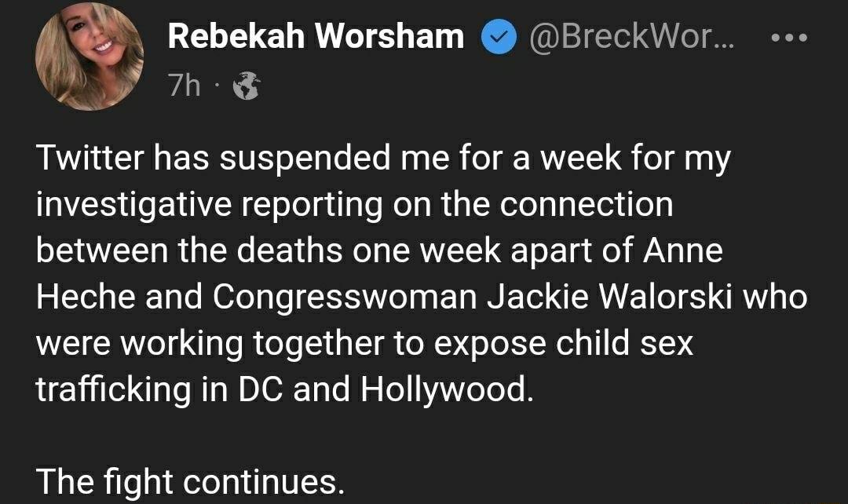Screen dimensions: 848x504
Task: Click the Rebekah Worsham display name
Action: pyautogui.click(x=314, y=35)
